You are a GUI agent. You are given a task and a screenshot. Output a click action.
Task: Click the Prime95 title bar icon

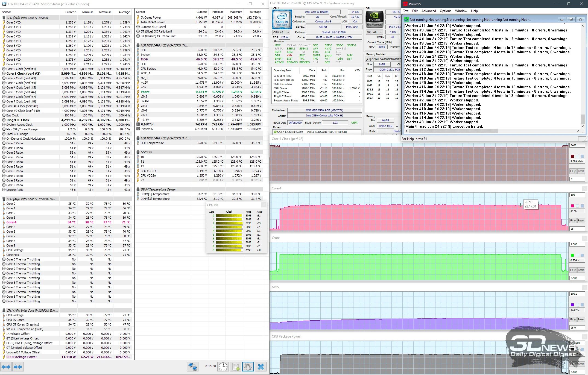[405, 4]
